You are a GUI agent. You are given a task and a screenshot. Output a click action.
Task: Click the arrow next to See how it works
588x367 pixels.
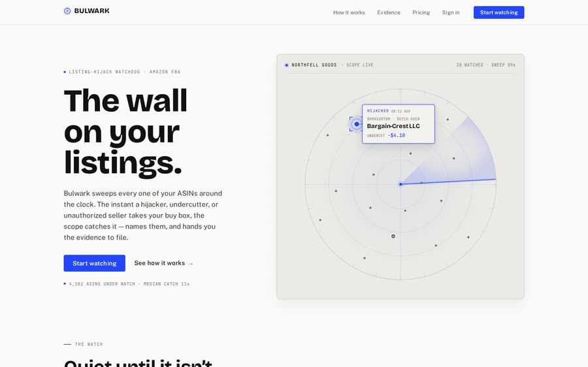(x=191, y=264)
